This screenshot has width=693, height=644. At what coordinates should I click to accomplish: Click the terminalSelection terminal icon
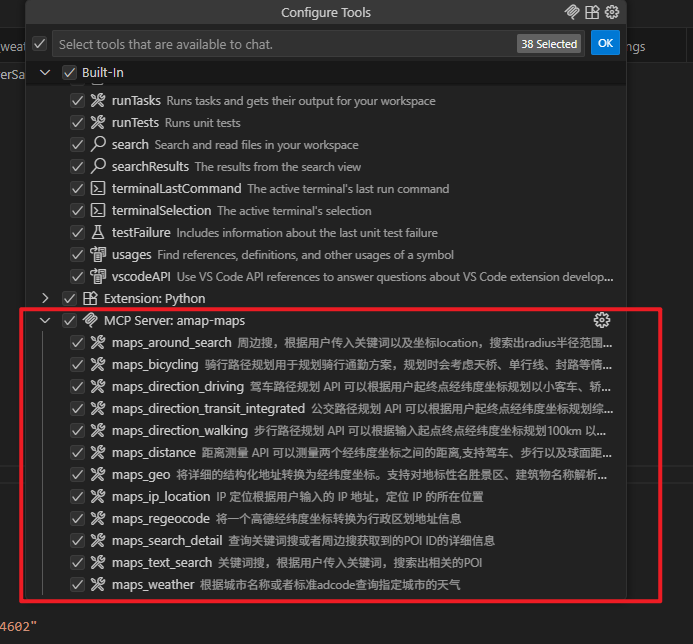click(x=98, y=210)
